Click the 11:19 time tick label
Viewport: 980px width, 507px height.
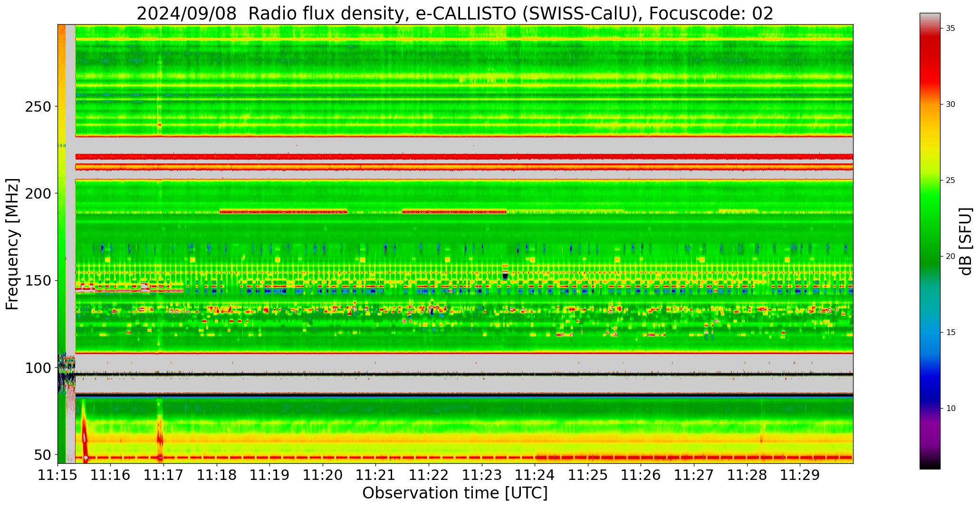tap(270, 475)
